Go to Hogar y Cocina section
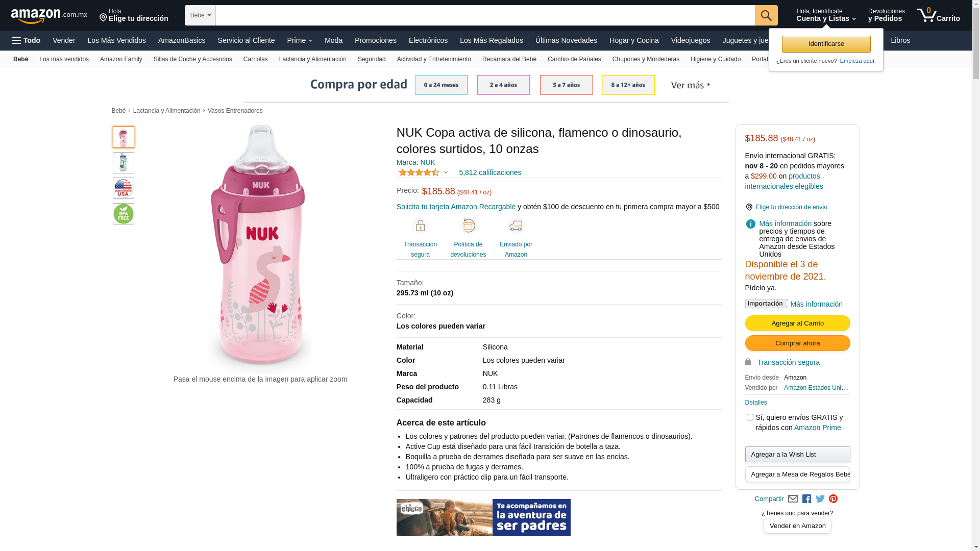 (x=633, y=40)
